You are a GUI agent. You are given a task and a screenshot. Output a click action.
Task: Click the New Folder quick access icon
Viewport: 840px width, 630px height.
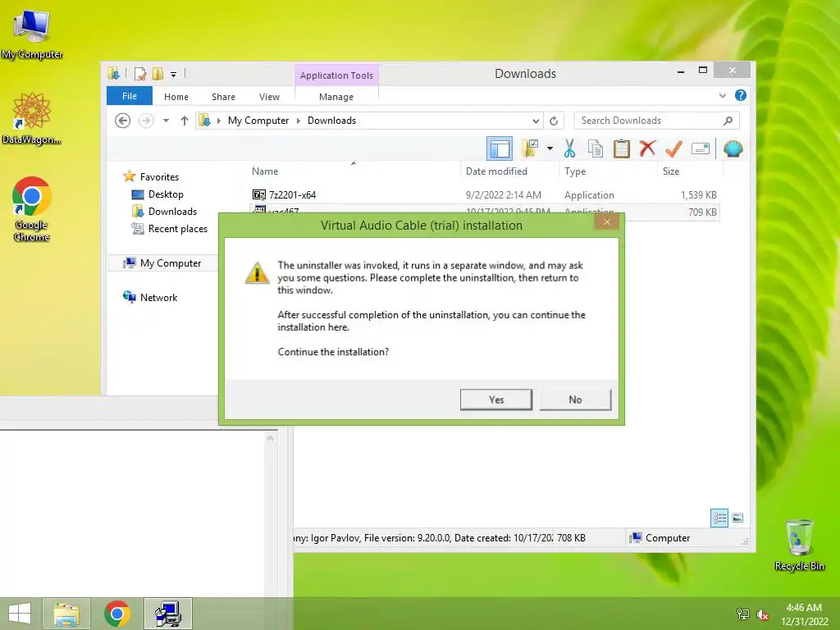(157, 73)
